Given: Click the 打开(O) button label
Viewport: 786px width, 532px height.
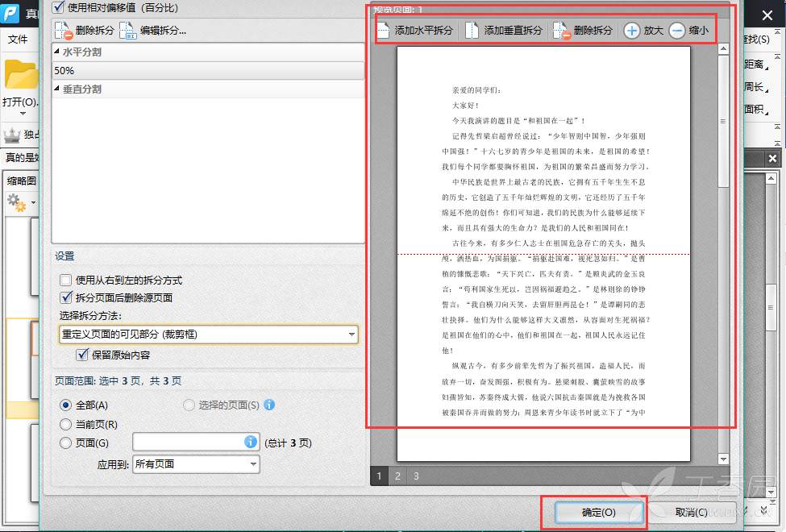Looking at the screenshot, I should tap(20, 102).
